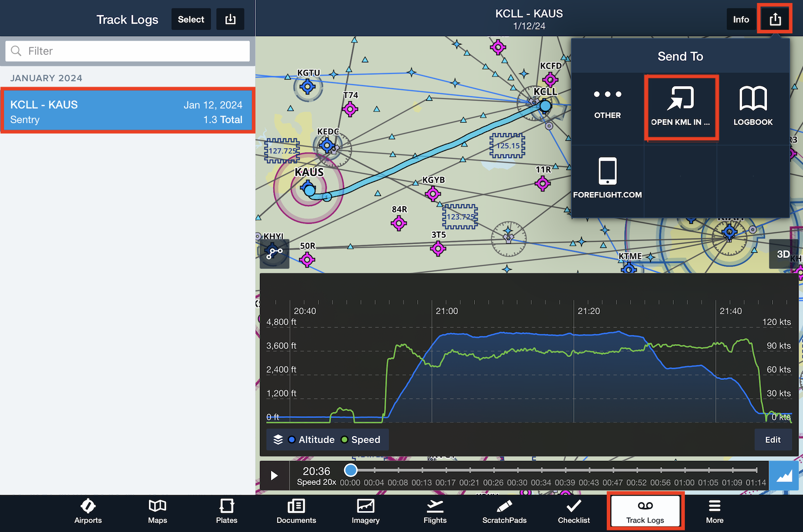Open the Plates tab
Viewport: 803px width, 532px height.
227,512
